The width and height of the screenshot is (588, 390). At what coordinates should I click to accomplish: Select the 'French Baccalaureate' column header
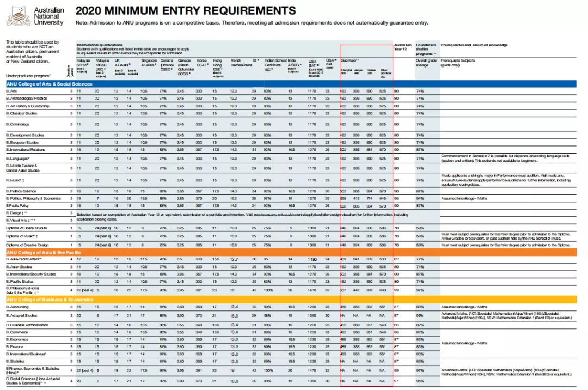[x=242, y=63]
